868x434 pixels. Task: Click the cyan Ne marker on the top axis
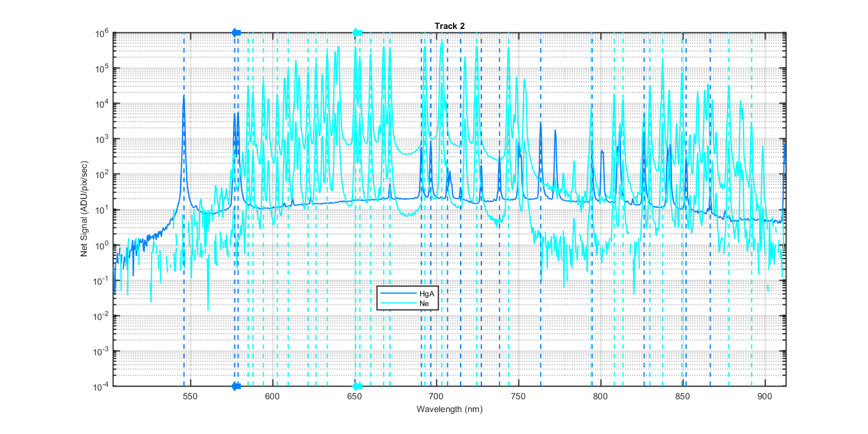[358, 32]
